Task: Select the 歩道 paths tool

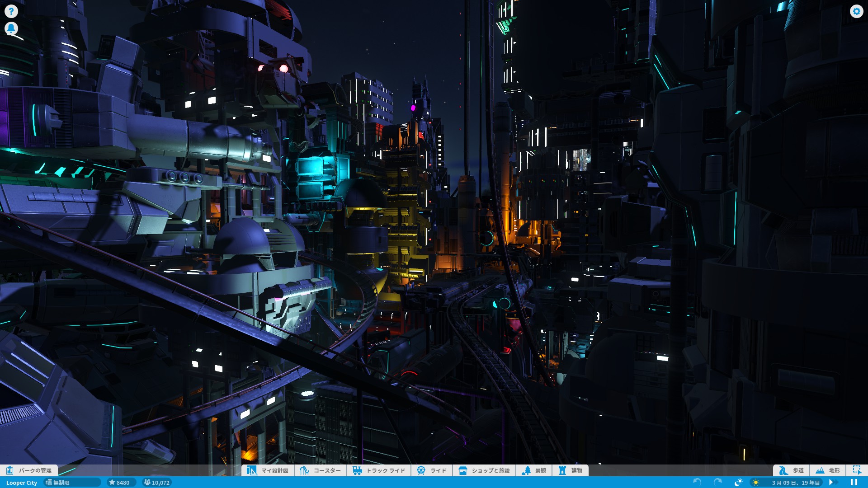Action: click(x=791, y=470)
